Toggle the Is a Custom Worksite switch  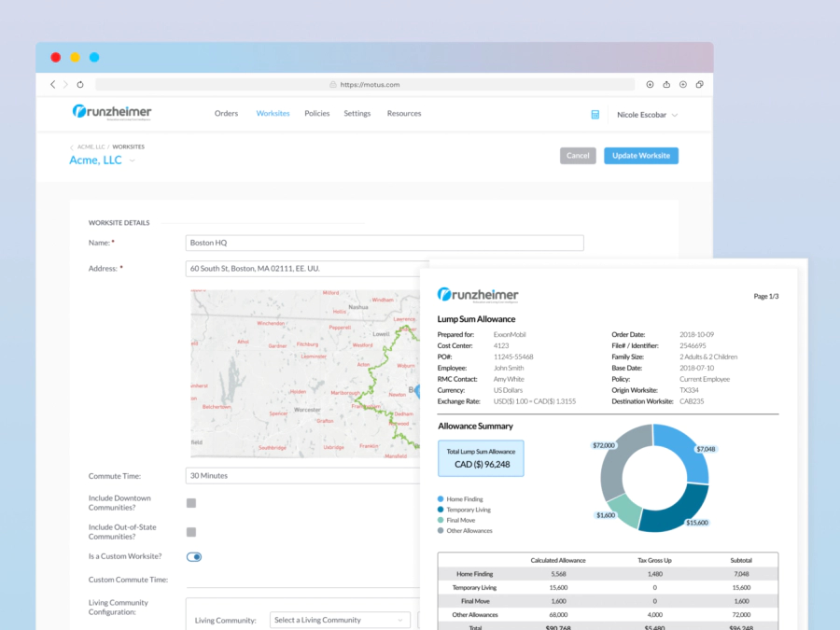click(194, 557)
